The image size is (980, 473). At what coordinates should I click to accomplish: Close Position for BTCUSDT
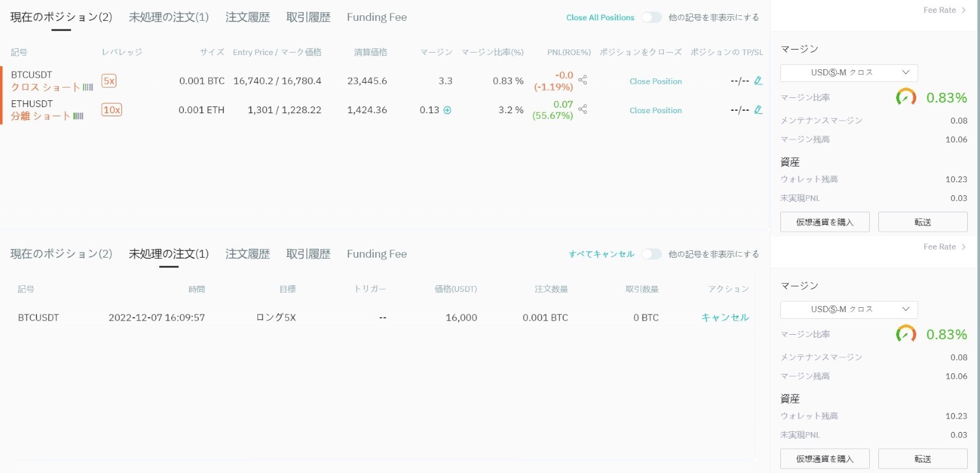(655, 81)
